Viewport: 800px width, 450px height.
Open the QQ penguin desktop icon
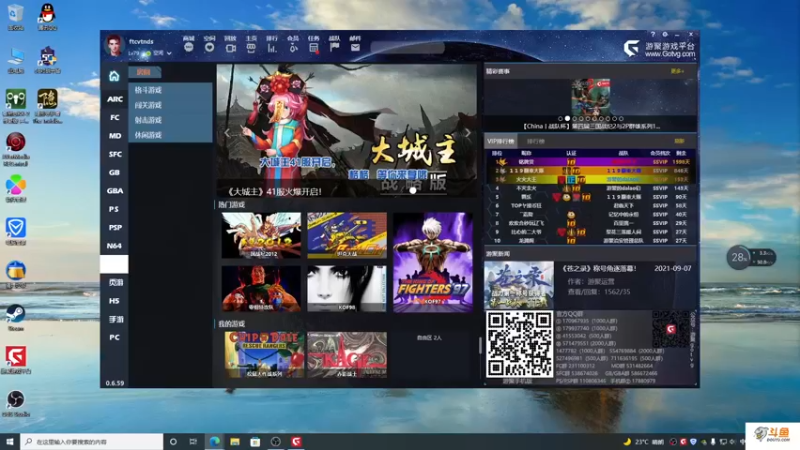[47, 17]
